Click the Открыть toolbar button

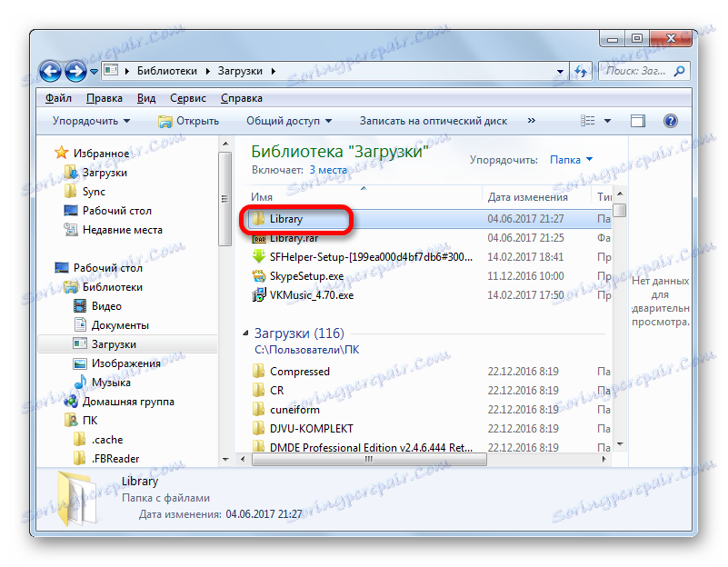coord(188,121)
